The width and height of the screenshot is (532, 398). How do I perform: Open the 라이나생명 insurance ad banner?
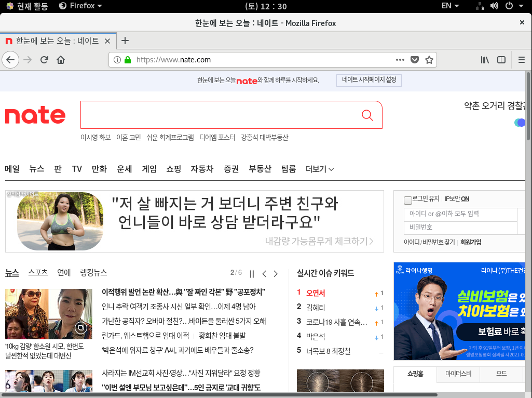pyautogui.click(x=459, y=311)
